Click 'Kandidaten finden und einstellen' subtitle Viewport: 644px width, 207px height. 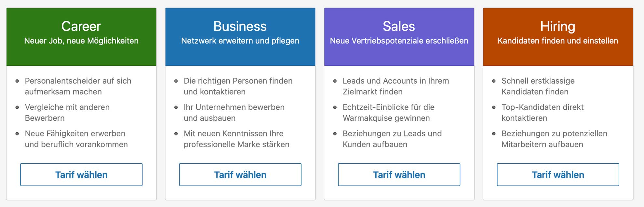[x=557, y=41]
